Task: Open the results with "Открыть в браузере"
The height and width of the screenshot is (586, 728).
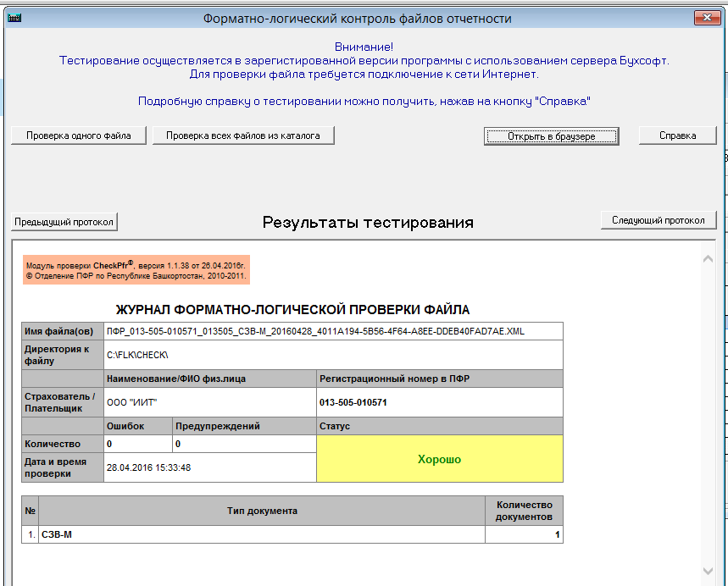Action: coord(552,136)
